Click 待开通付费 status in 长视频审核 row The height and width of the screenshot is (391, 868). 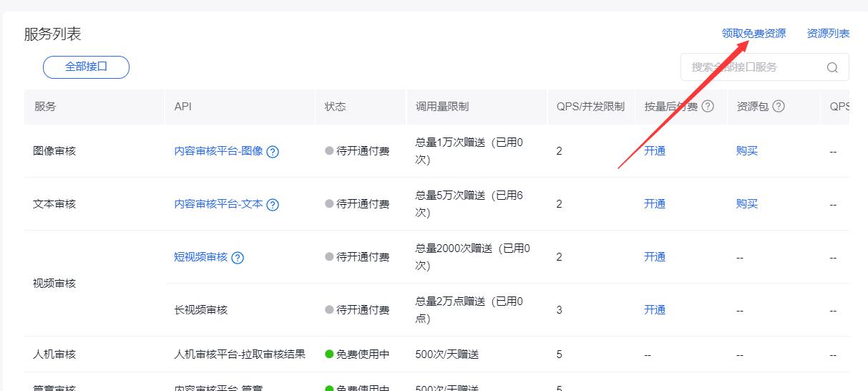tap(357, 310)
